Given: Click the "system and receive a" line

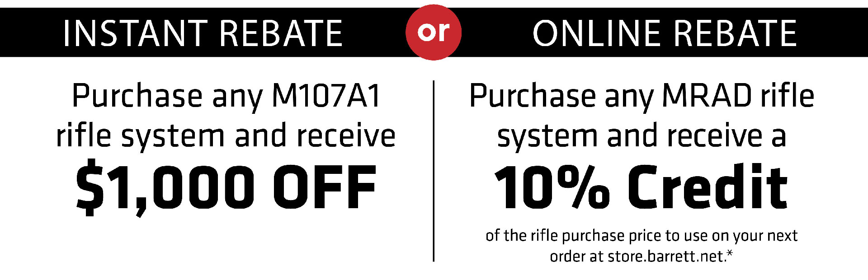Looking at the screenshot, I should pyautogui.click(x=642, y=136).
